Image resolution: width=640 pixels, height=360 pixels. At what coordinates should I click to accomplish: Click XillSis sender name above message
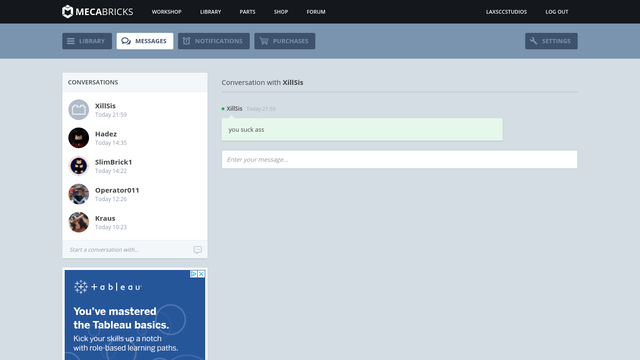click(234, 109)
